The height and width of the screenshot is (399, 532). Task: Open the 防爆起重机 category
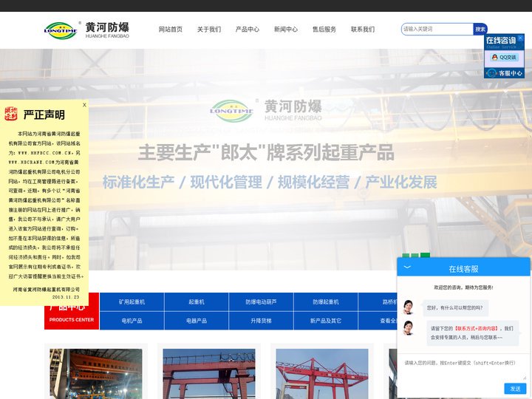[326, 302]
